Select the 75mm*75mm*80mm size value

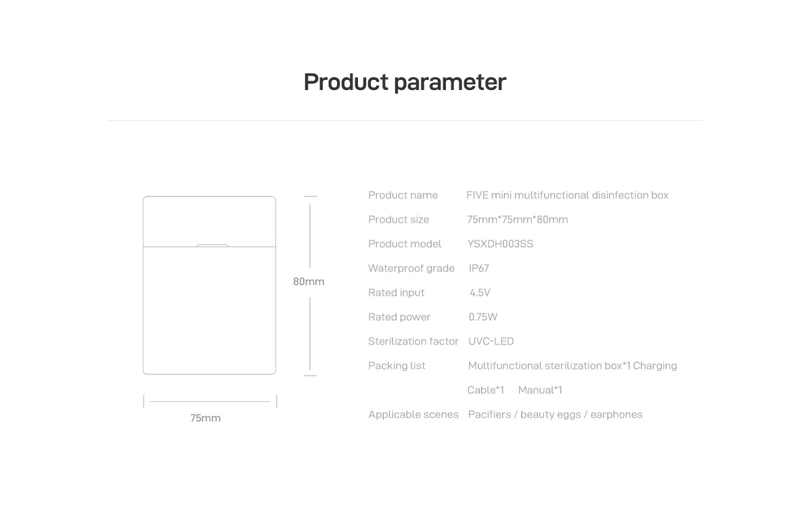pos(518,219)
